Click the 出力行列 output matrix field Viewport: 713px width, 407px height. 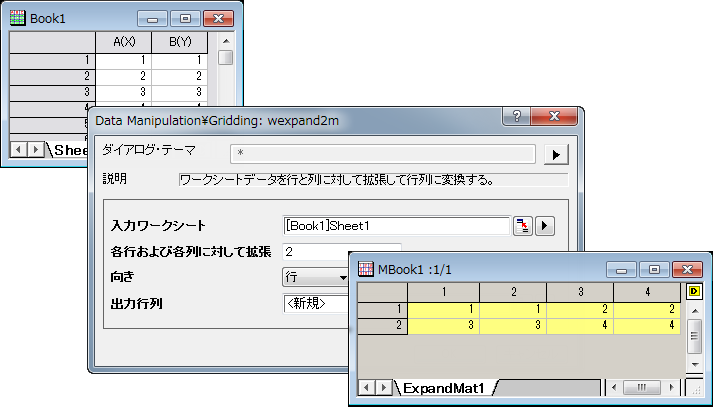point(316,304)
